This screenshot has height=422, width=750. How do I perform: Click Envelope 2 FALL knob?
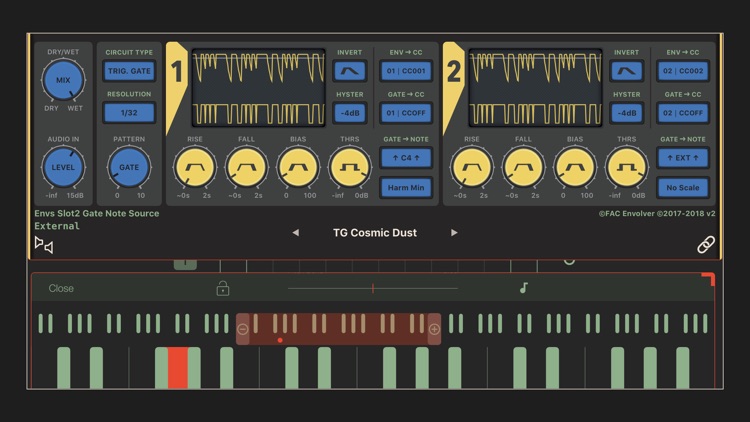tap(523, 167)
